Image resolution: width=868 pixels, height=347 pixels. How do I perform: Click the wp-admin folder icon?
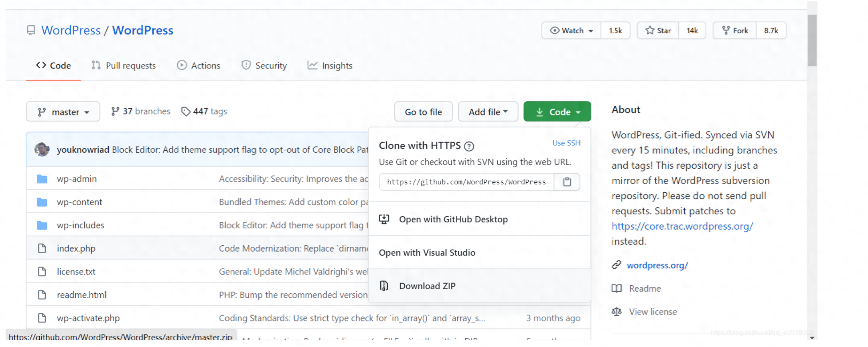[42, 179]
